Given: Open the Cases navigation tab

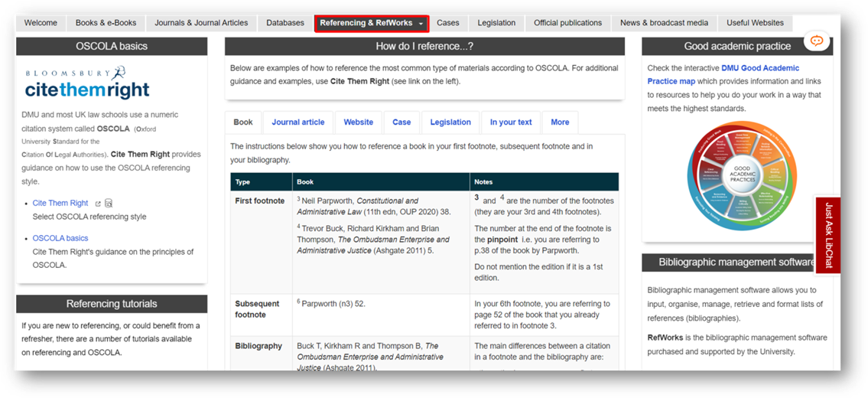Looking at the screenshot, I should point(448,23).
